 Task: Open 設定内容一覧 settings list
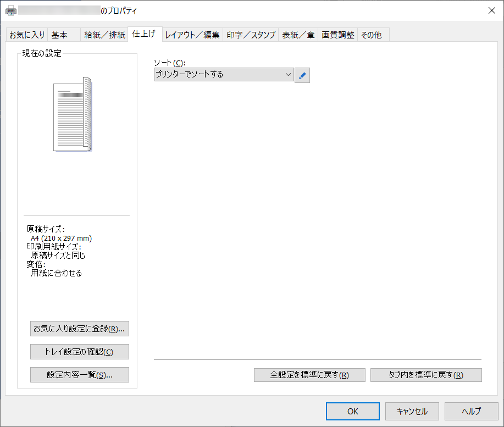coord(80,375)
